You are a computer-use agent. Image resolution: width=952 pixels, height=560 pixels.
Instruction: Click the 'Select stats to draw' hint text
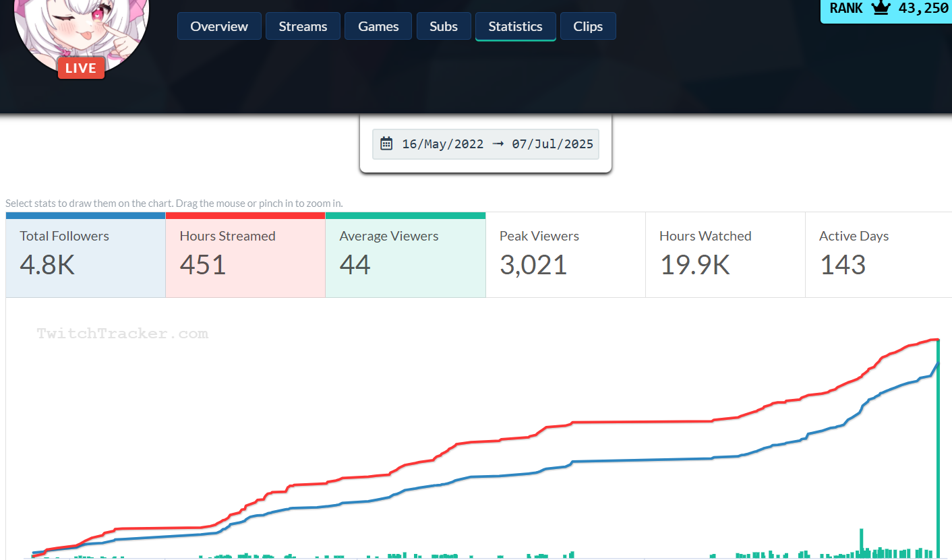tap(174, 203)
